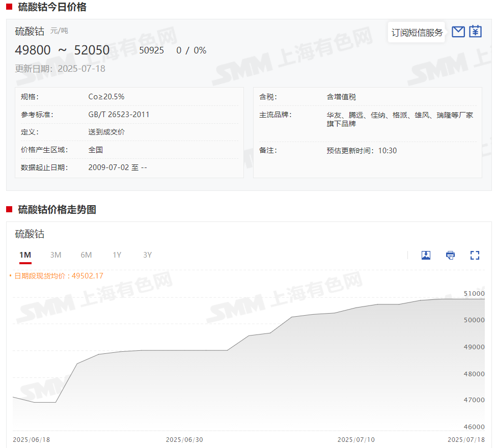Click the 2025/06/30 x-axis date label
The width and height of the screenshot is (495, 448).
click(x=184, y=439)
